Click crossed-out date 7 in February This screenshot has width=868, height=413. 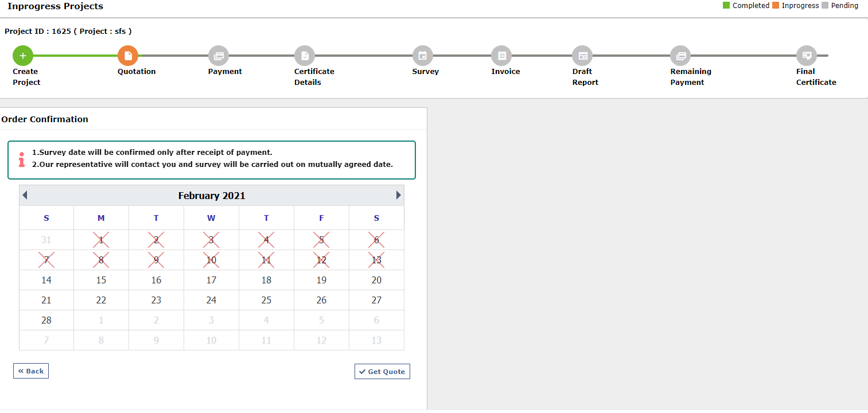[46, 260]
